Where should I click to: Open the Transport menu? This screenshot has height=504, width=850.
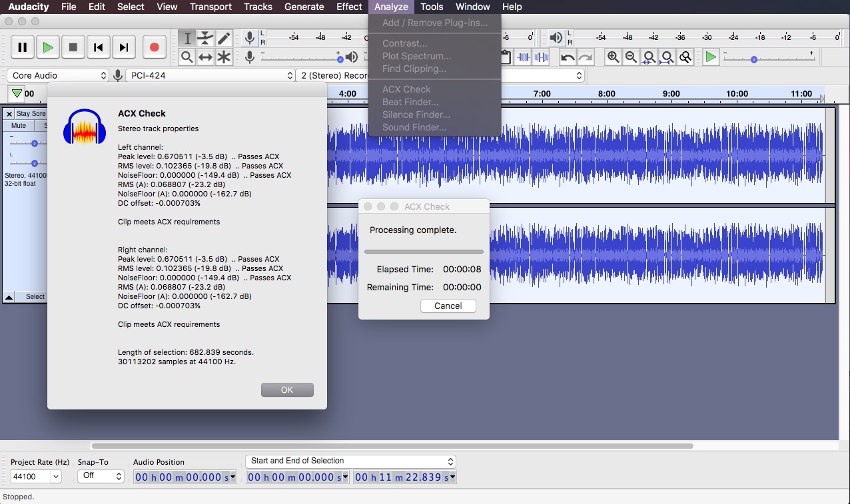coord(211,7)
